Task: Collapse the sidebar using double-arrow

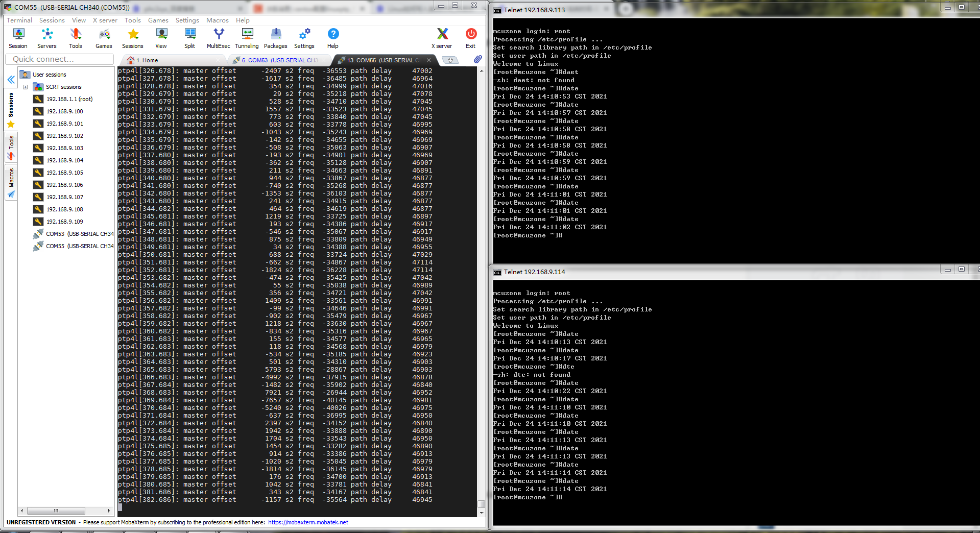Action: point(11,80)
